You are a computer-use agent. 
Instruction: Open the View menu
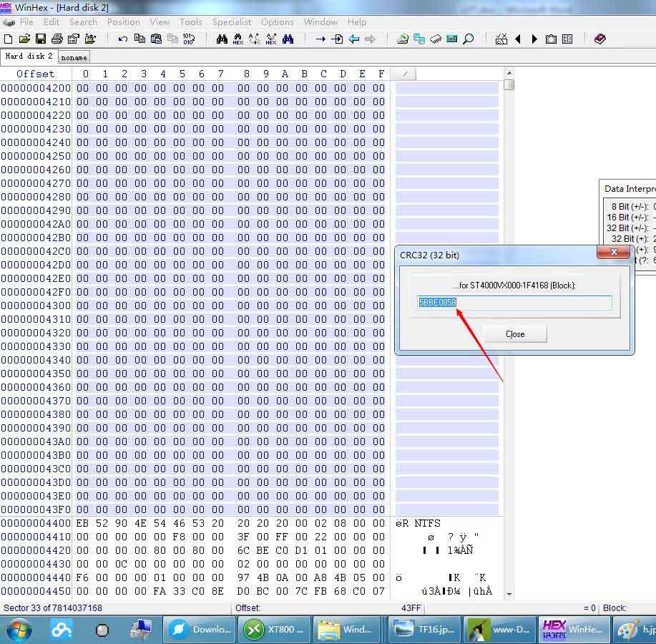click(160, 22)
